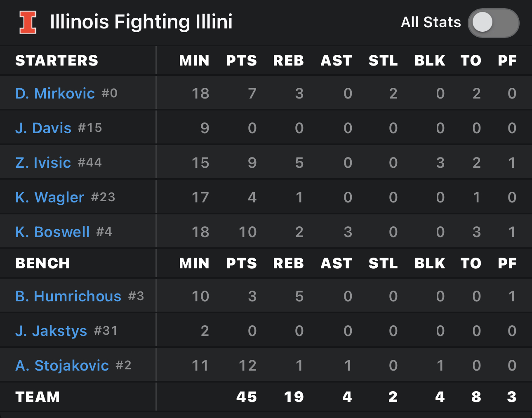Select the STARTERS section label
Viewport: 532px width, 418px height.
[x=57, y=61]
